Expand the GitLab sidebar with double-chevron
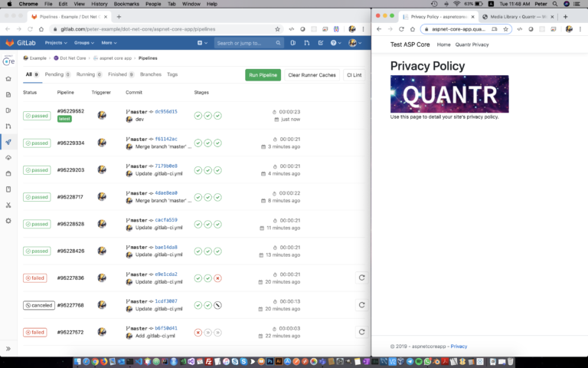 point(8,349)
